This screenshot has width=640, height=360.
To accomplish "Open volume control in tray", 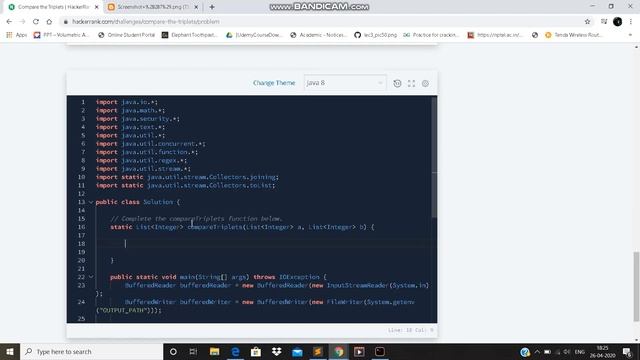I will pos(567,351).
